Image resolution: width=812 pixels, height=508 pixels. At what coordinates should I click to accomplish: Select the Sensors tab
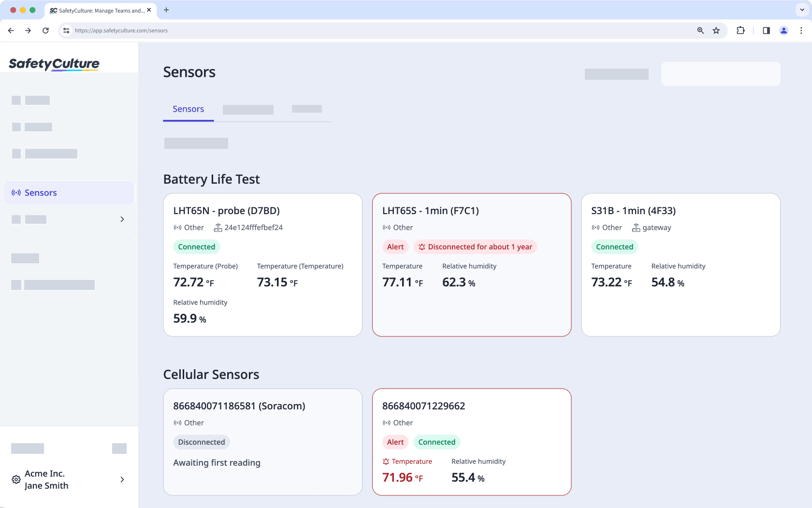pyautogui.click(x=188, y=109)
